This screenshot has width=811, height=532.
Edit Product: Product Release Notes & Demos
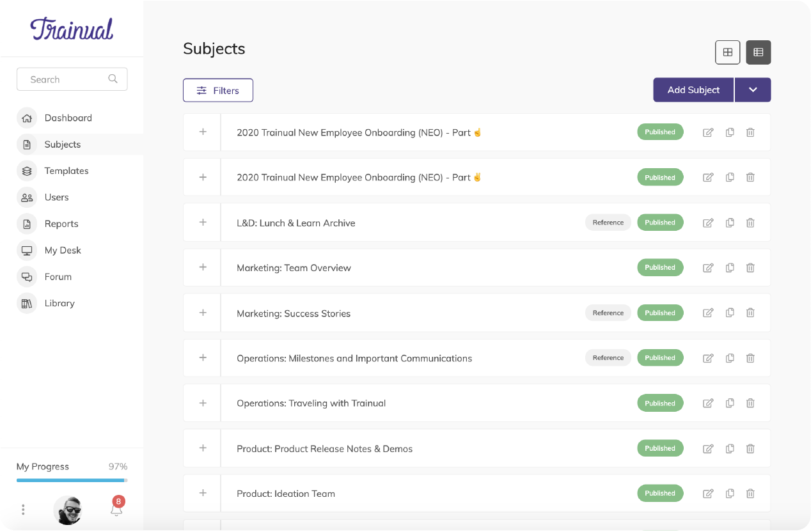708,449
